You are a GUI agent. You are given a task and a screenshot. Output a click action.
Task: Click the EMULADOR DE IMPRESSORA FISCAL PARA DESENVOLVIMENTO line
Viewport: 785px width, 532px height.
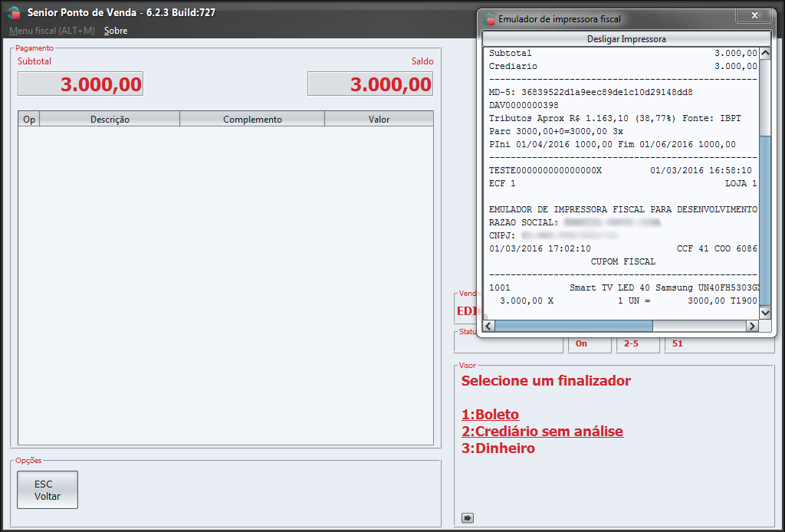coord(622,210)
